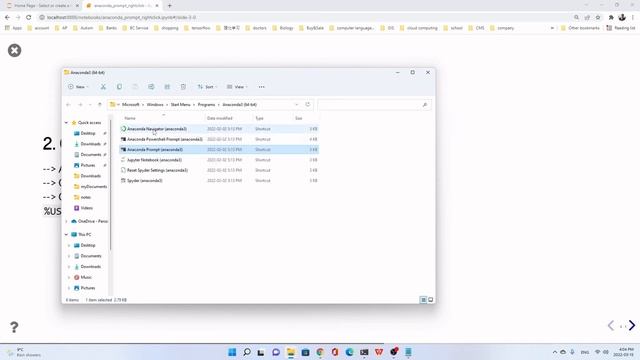Open the New dropdown in Explorer
Image resolution: width=640 pixels, height=360 pixels.
78,87
